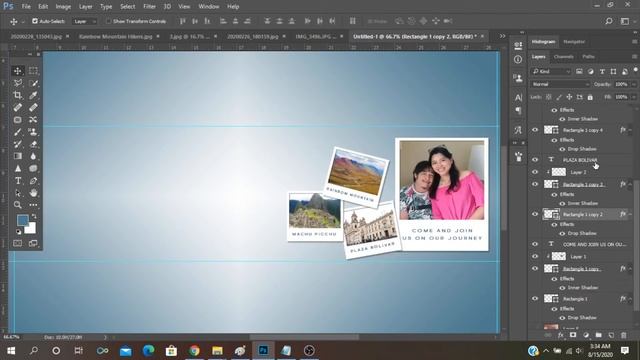
Task: Select the Brush tool
Action: pyautogui.click(x=18, y=132)
